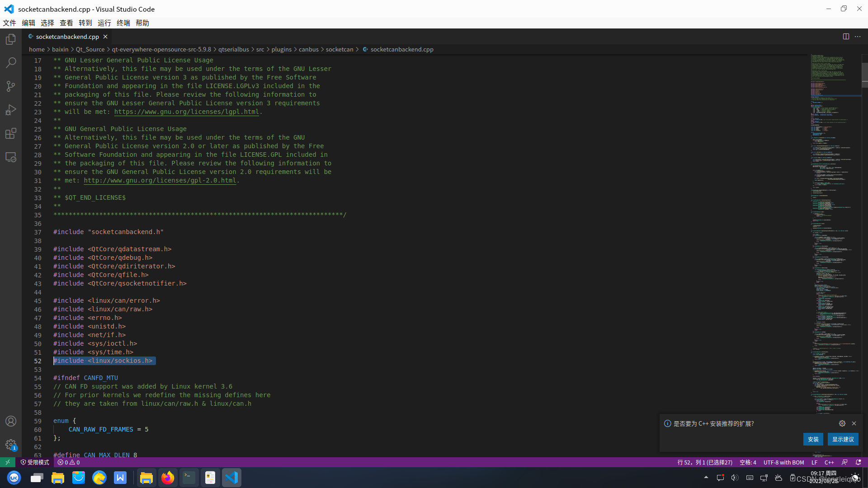
Task: Open the Search view in the activity bar
Action: [x=11, y=62]
